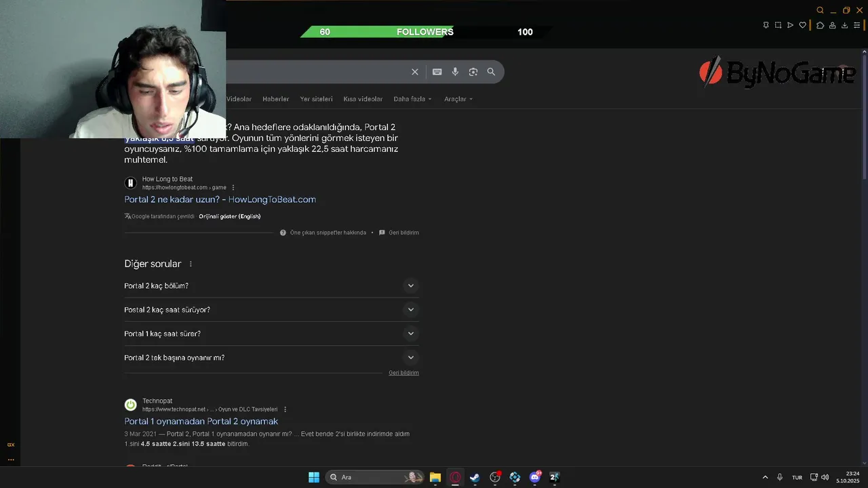Click 'Orijinali göster (English)' link
The image size is (868, 488).
(x=229, y=216)
